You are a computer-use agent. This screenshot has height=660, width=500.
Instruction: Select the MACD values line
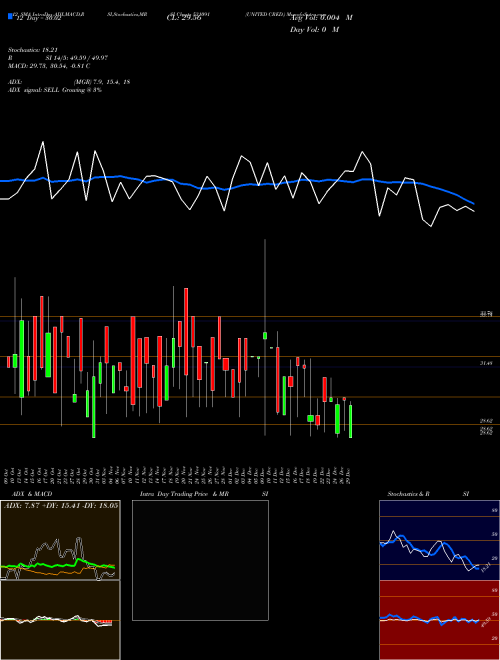[x=49, y=66]
